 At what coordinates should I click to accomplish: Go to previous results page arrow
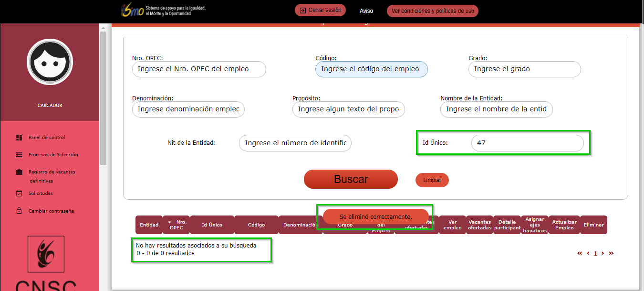pyautogui.click(x=588, y=253)
